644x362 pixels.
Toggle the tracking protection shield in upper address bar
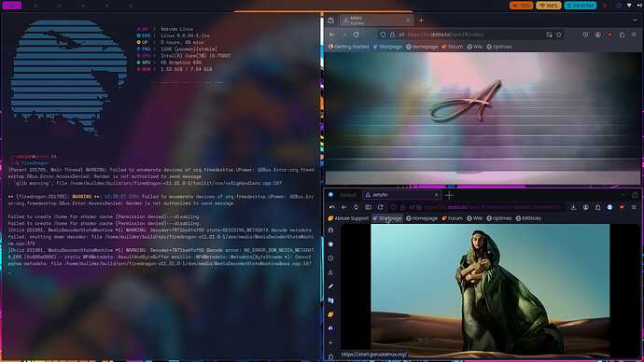(383, 35)
